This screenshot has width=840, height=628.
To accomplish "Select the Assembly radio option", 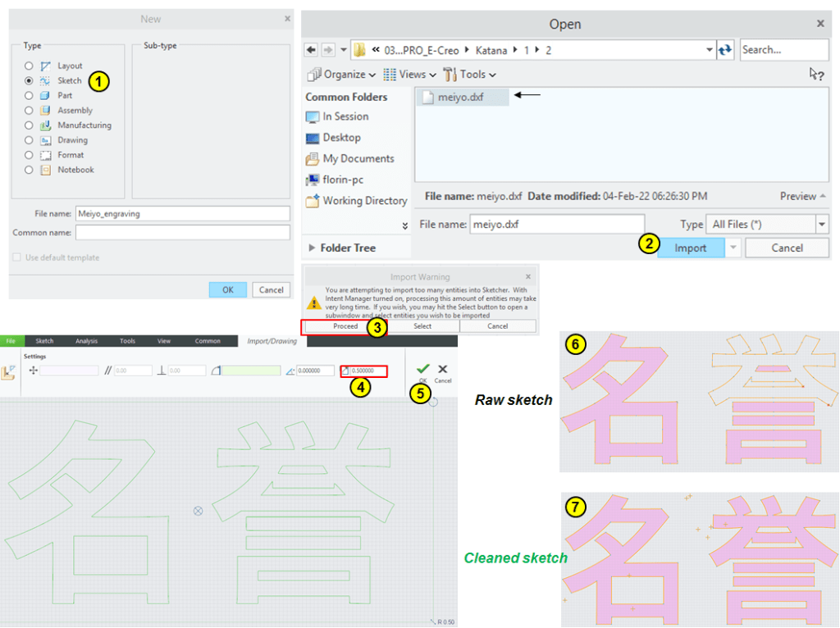I will coord(29,111).
